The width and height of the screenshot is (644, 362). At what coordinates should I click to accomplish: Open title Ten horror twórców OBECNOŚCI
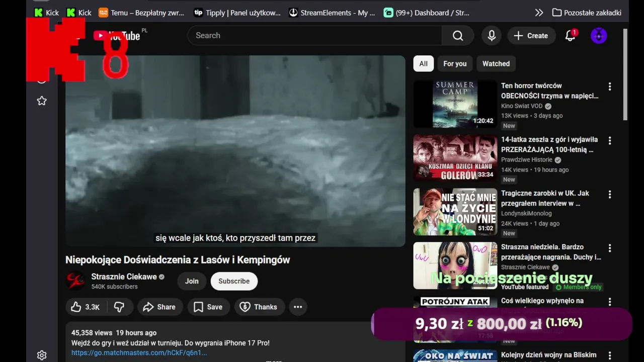pyautogui.click(x=550, y=90)
